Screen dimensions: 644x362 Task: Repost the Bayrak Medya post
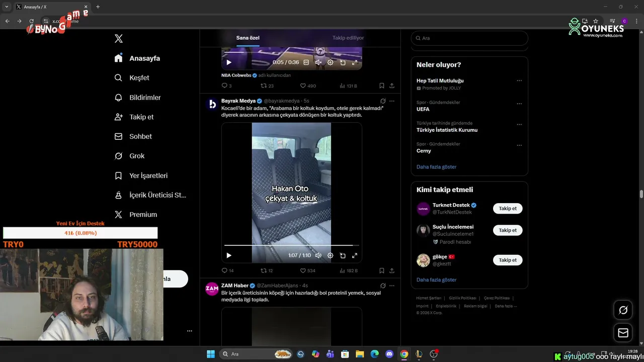coord(267,270)
